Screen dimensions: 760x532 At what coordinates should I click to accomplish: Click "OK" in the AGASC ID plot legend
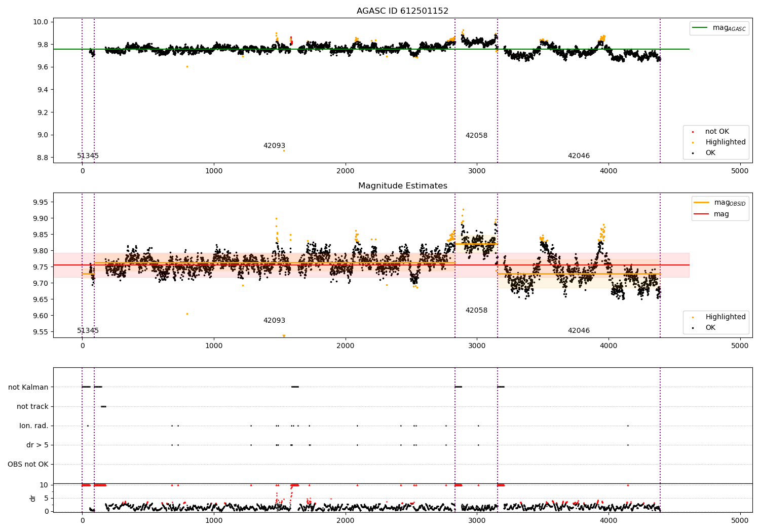click(710, 153)
